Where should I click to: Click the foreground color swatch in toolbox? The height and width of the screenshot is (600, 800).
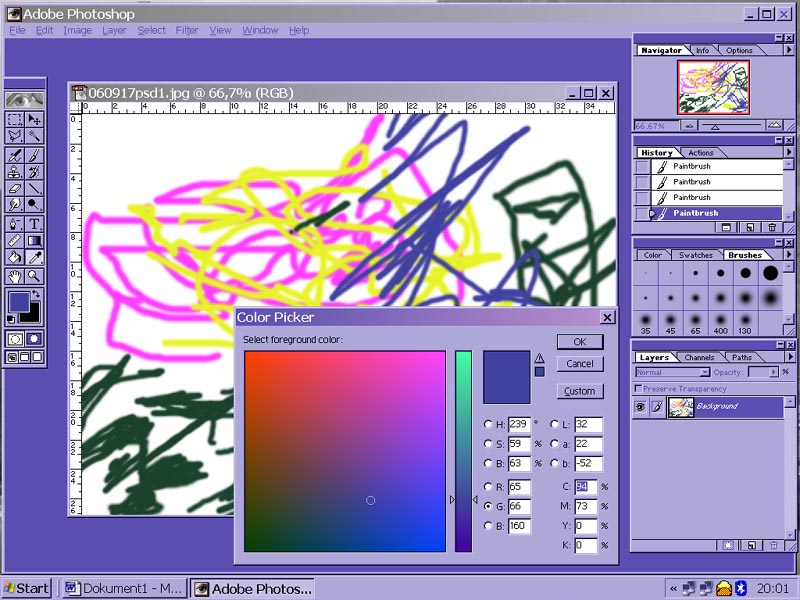19,302
